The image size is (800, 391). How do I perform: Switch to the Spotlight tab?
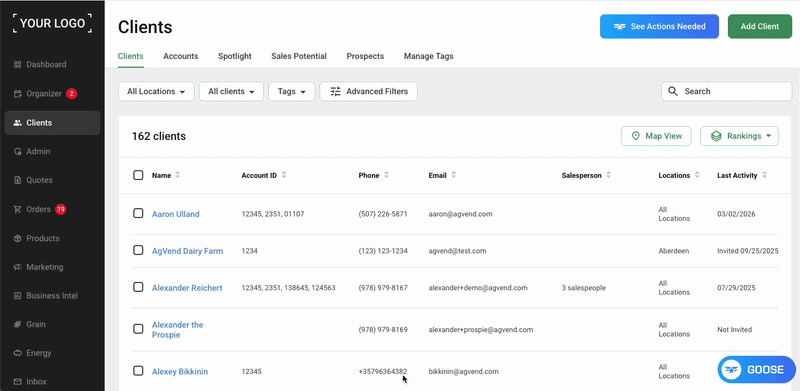click(235, 56)
